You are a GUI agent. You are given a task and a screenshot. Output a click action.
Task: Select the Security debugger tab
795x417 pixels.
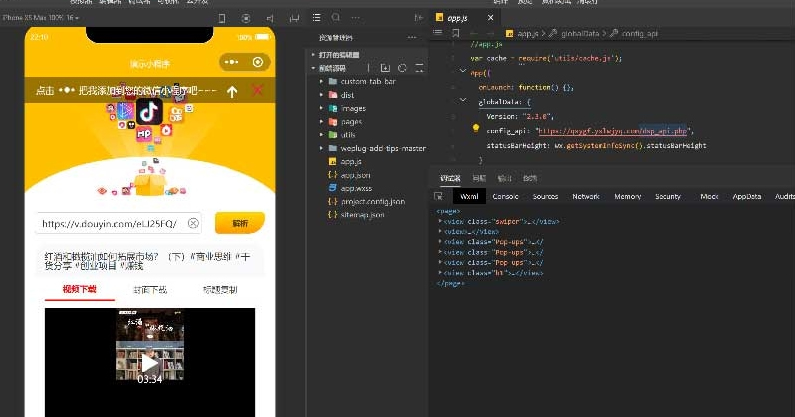(668, 196)
